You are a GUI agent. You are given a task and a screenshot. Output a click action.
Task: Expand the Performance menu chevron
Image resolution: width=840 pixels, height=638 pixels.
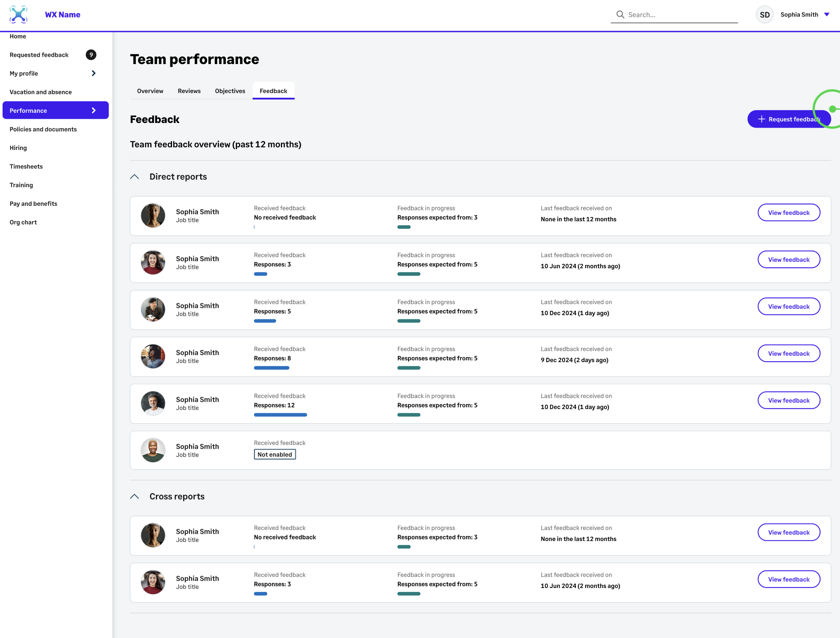coord(93,111)
